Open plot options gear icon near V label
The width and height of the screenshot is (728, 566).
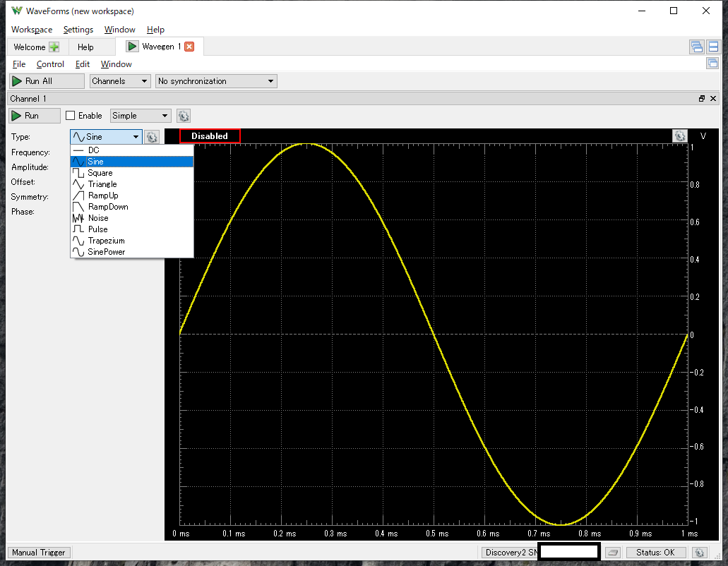click(680, 136)
